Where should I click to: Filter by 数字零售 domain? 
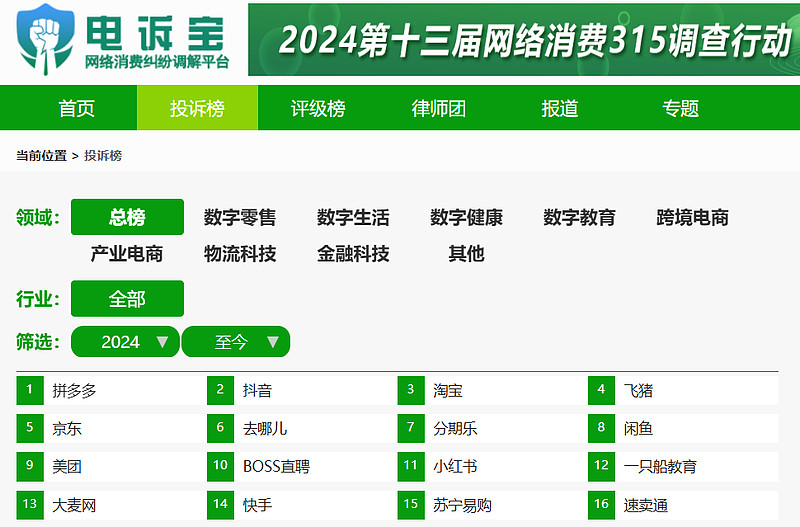(240, 217)
